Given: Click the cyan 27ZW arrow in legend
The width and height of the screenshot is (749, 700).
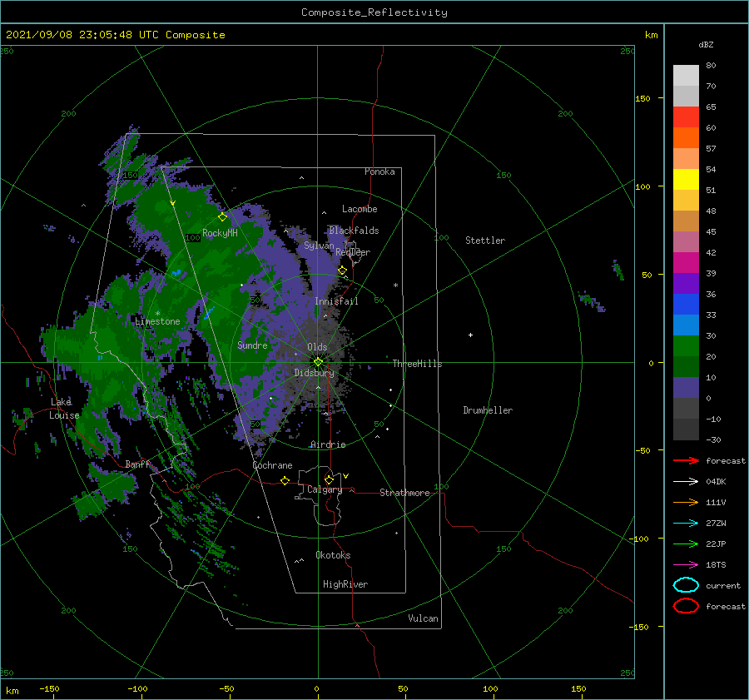Looking at the screenshot, I should [x=686, y=524].
